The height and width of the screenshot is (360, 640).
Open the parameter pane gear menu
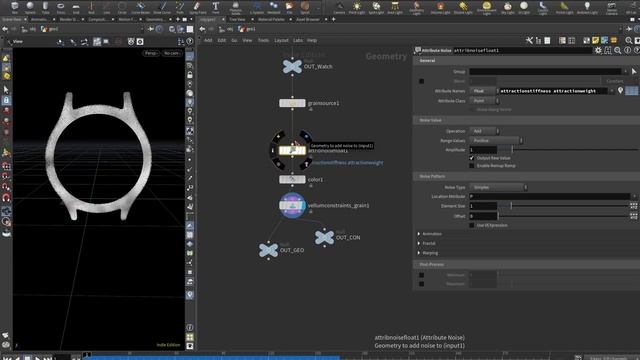[x=598, y=50]
